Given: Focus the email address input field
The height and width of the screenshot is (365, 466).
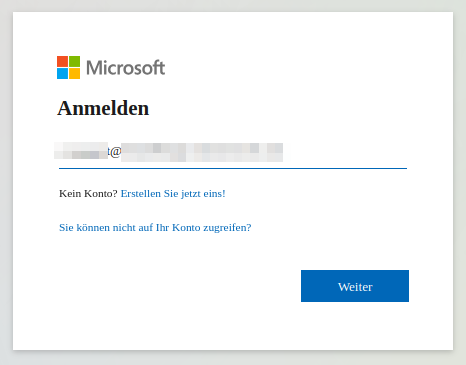Looking at the screenshot, I should click(x=233, y=152).
